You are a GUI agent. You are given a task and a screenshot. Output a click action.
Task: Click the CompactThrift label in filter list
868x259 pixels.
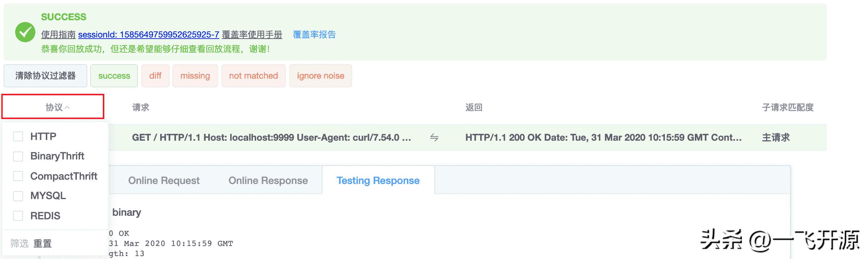[x=64, y=176]
